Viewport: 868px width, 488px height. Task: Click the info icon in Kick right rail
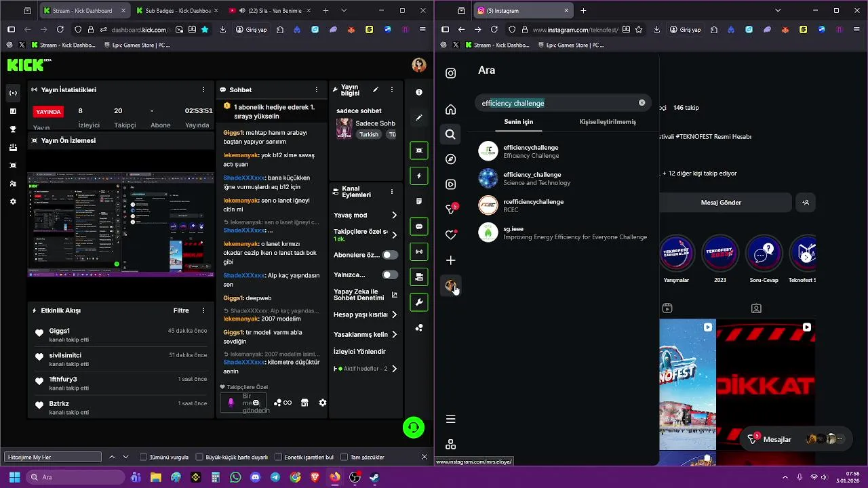point(419,92)
